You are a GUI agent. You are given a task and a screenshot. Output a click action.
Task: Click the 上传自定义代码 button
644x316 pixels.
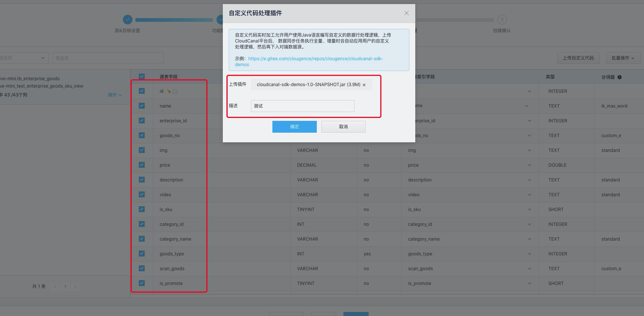[578, 58]
